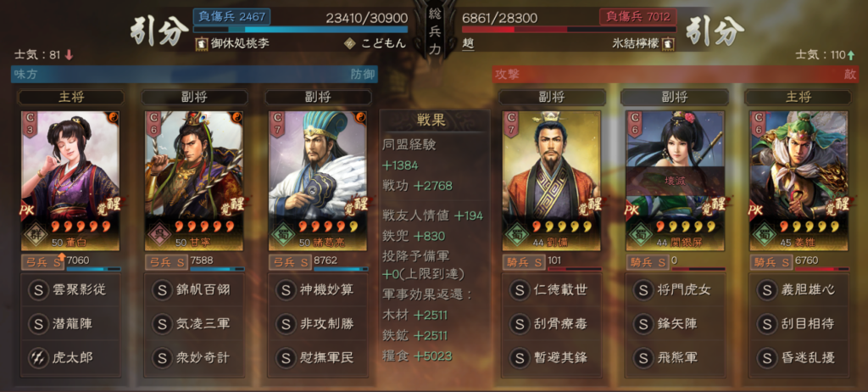Click the banner icon beside 氷結檸檬
This screenshot has height=392, width=868.
[x=668, y=43]
